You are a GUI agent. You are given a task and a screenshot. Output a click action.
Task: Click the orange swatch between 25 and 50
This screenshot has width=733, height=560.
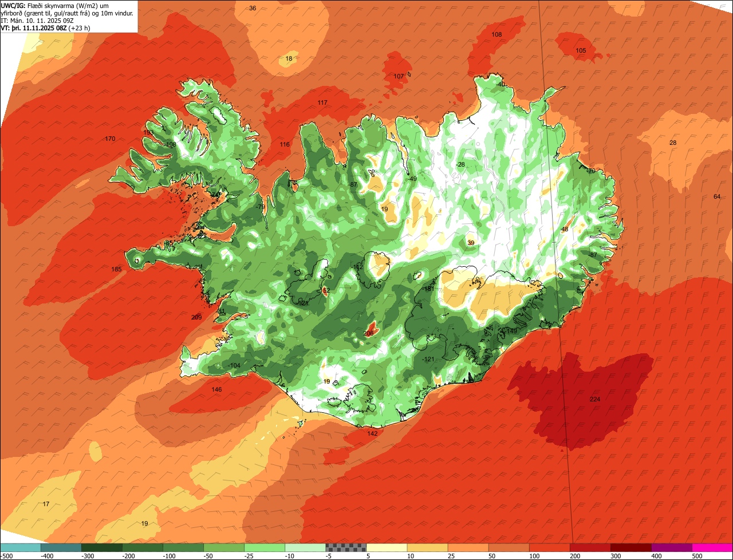[x=467, y=547]
